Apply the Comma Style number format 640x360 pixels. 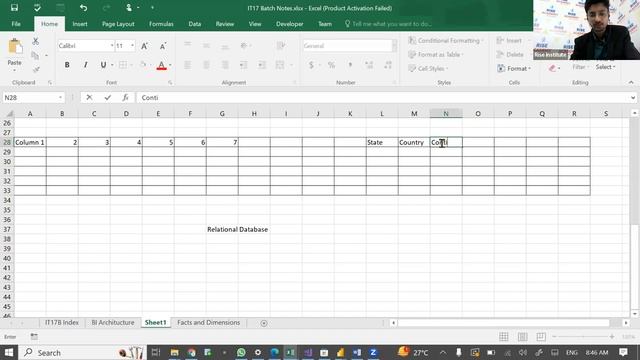350,65
